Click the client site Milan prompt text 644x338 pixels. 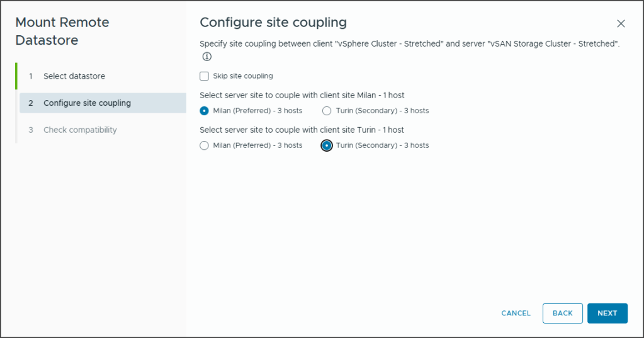pos(302,96)
